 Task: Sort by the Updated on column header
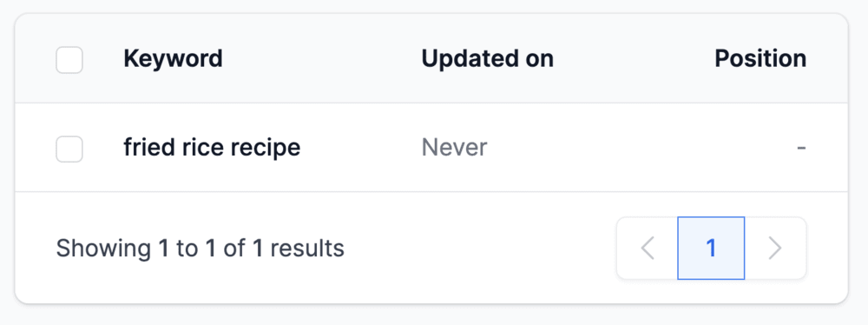pyautogui.click(x=487, y=58)
